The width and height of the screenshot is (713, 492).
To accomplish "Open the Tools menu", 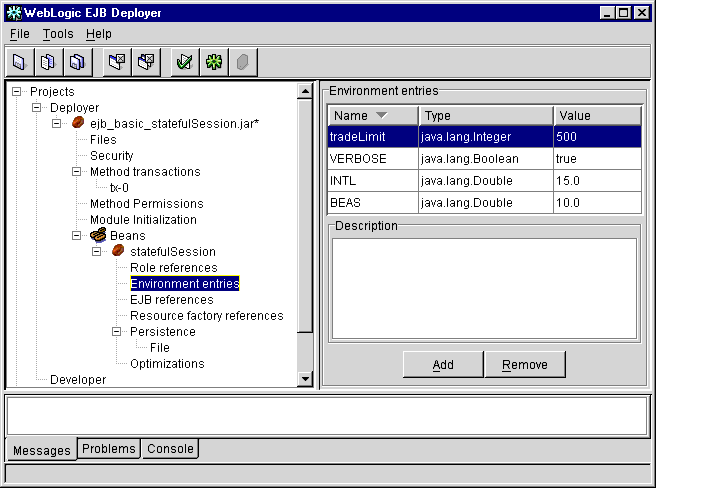I will (x=58, y=34).
